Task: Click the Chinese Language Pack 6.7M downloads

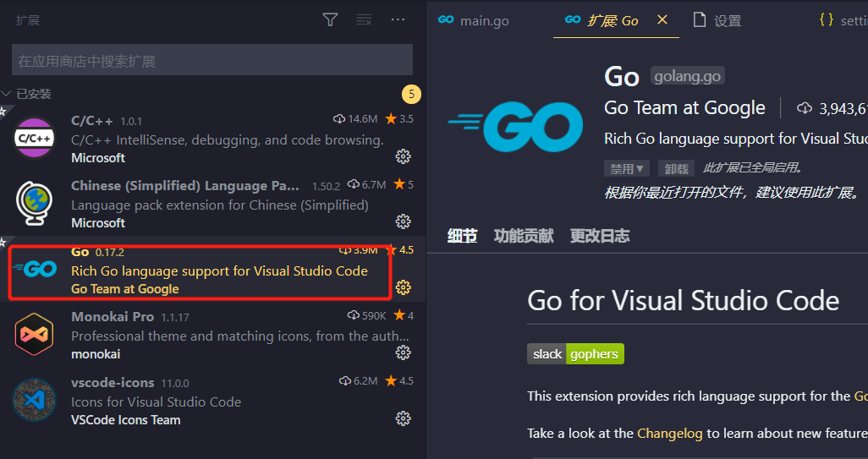Action: pyautogui.click(x=366, y=184)
